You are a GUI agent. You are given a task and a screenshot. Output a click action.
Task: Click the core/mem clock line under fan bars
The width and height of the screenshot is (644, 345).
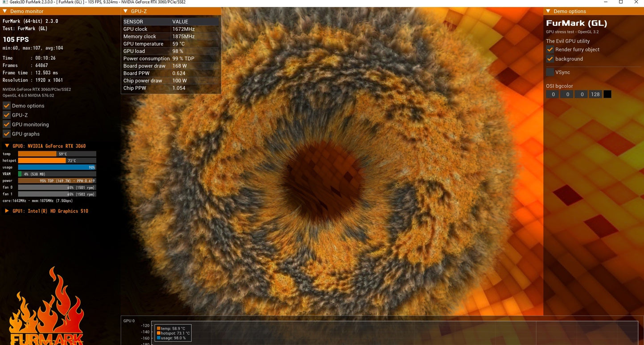pyautogui.click(x=38, y=201)
